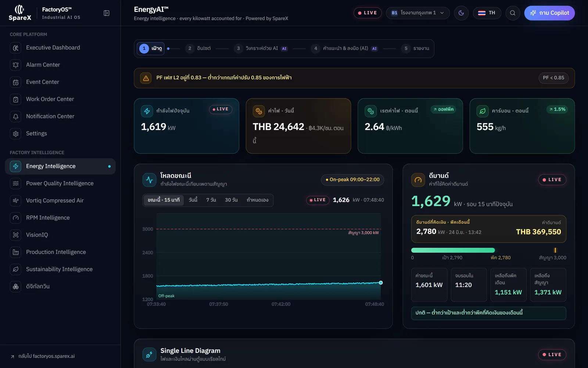Screen dimensions: 588x368
Task: Toggle dark mode moon icon
Action: coord(461,13)
